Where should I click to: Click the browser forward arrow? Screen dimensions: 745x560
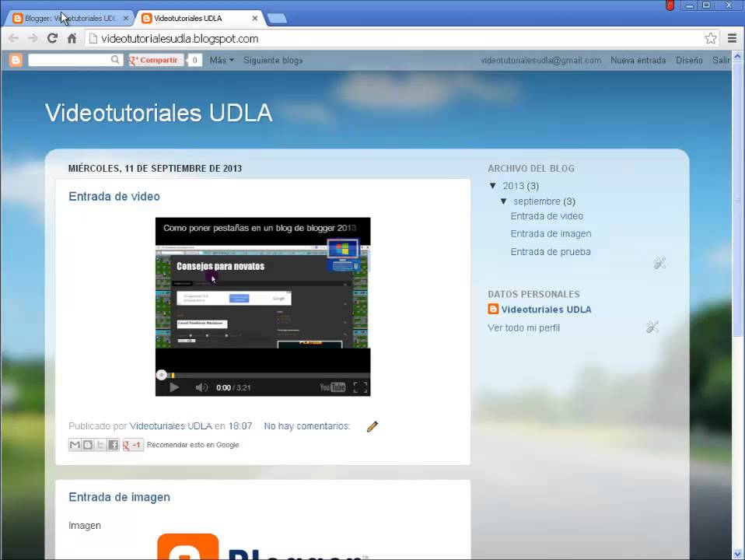pos(33,39)
